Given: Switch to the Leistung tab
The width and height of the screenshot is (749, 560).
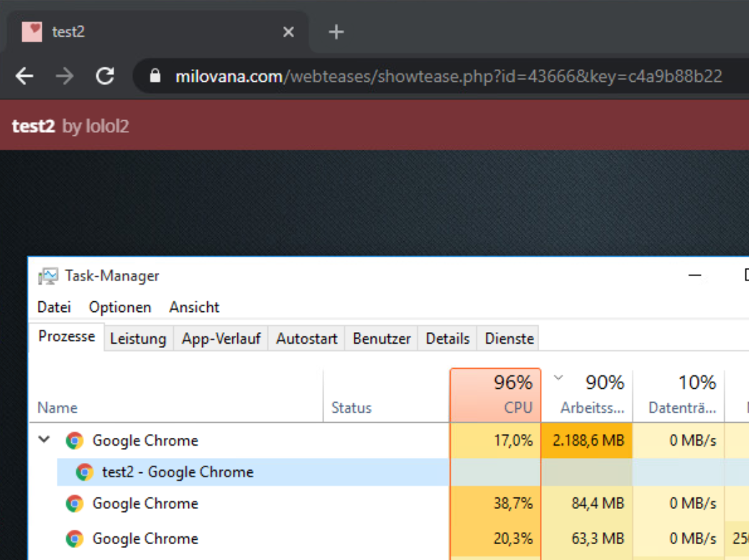Looking at the screenshot, I should (138, 339).
